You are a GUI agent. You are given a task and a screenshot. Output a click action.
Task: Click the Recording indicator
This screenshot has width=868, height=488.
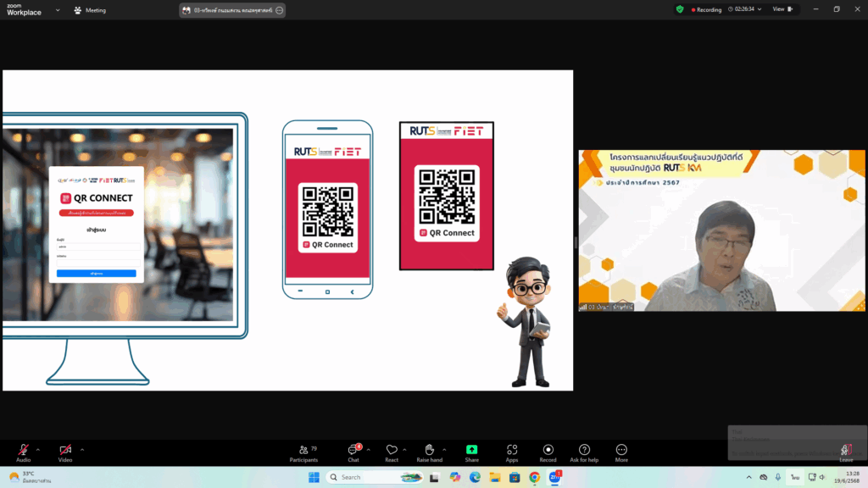[x=706, y=9]
